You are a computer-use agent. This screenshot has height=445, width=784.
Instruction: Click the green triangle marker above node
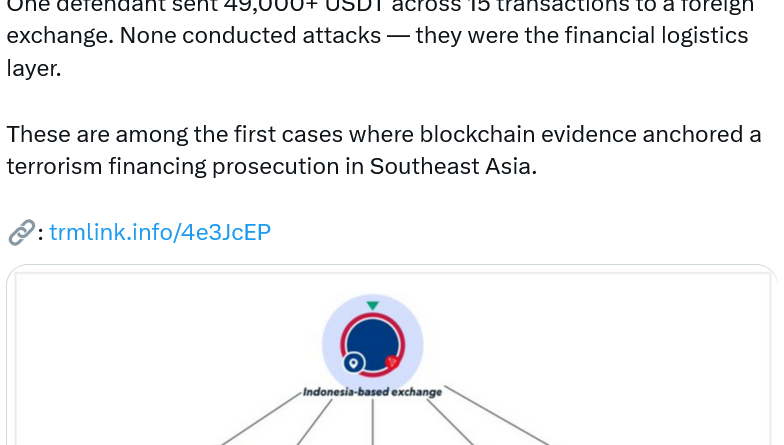click(372, 305)
